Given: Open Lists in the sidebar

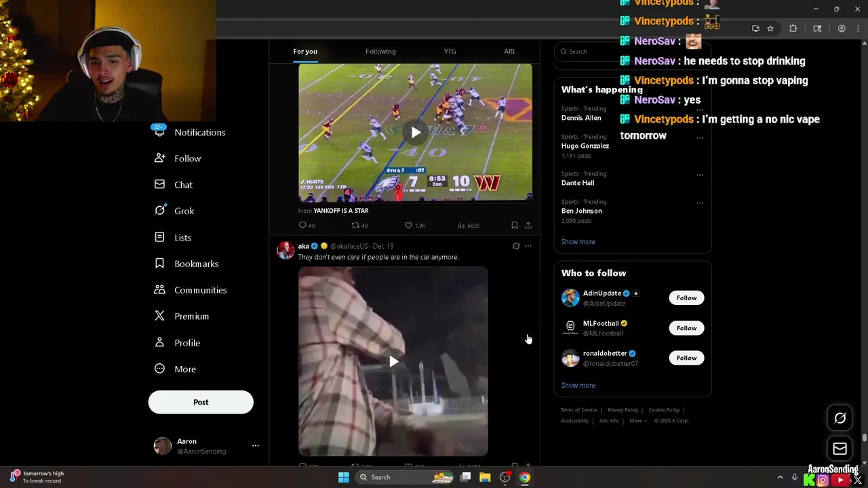Looking at the screenshot, I should [173, 237].
